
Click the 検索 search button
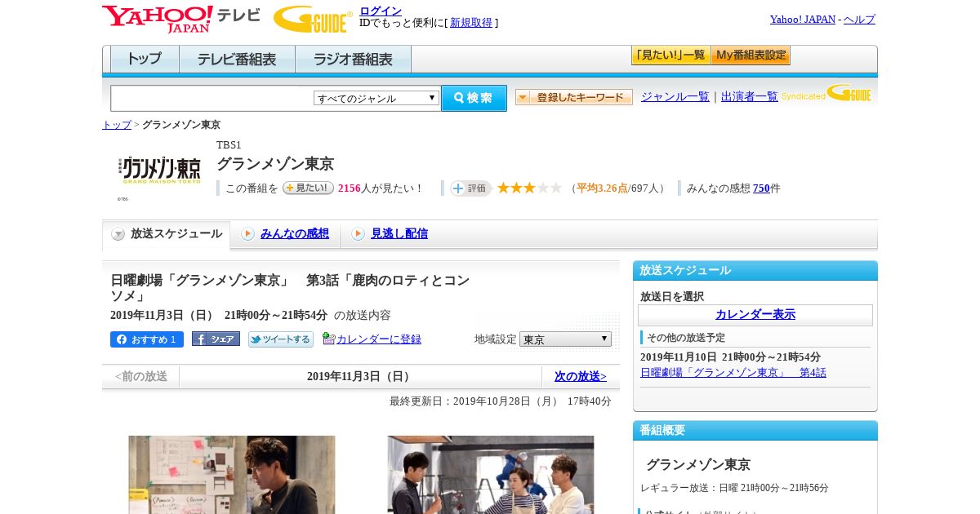pyautogui.click(x=474, y=98)
